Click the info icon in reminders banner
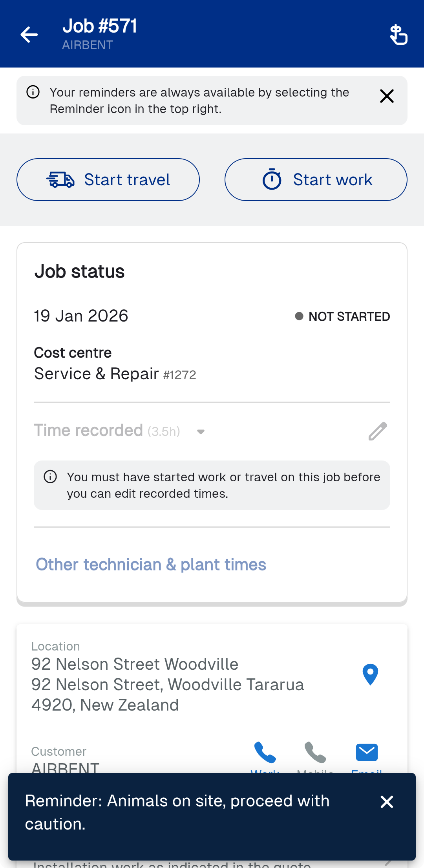The image size is (424, 868). coord(33,92)
